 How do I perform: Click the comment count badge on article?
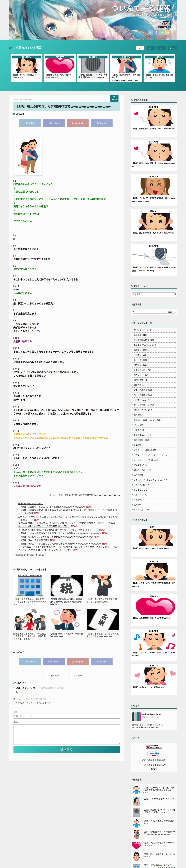114,98
